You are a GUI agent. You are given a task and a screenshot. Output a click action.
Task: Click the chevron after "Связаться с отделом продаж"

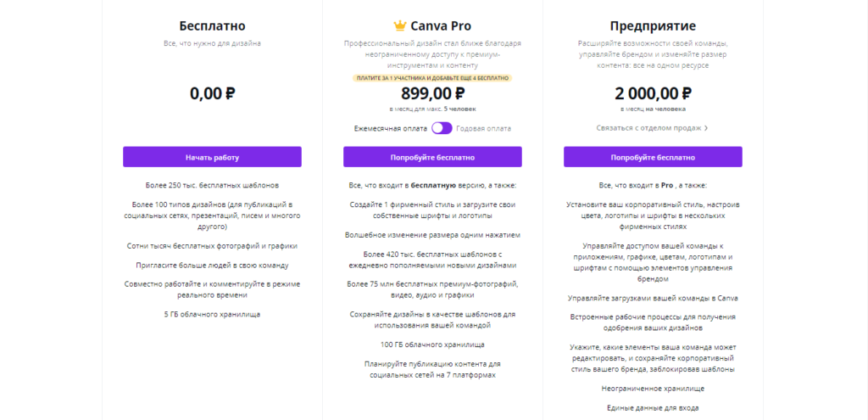(706, 128)
